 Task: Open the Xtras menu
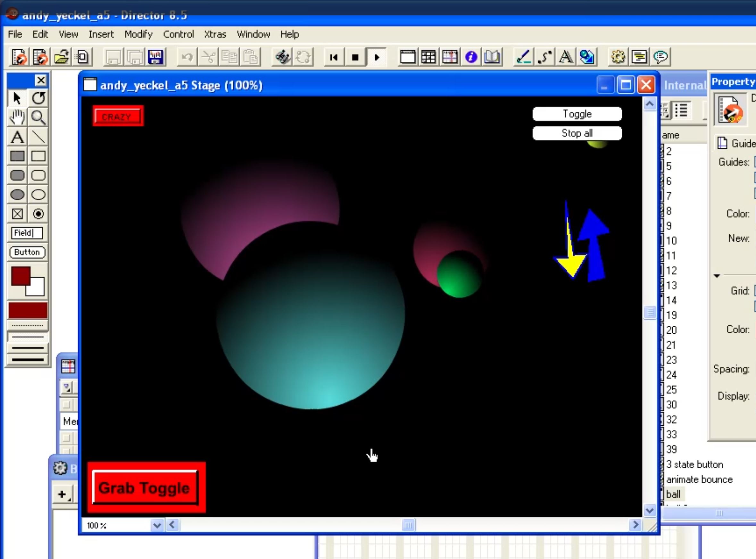coord(215,34)
